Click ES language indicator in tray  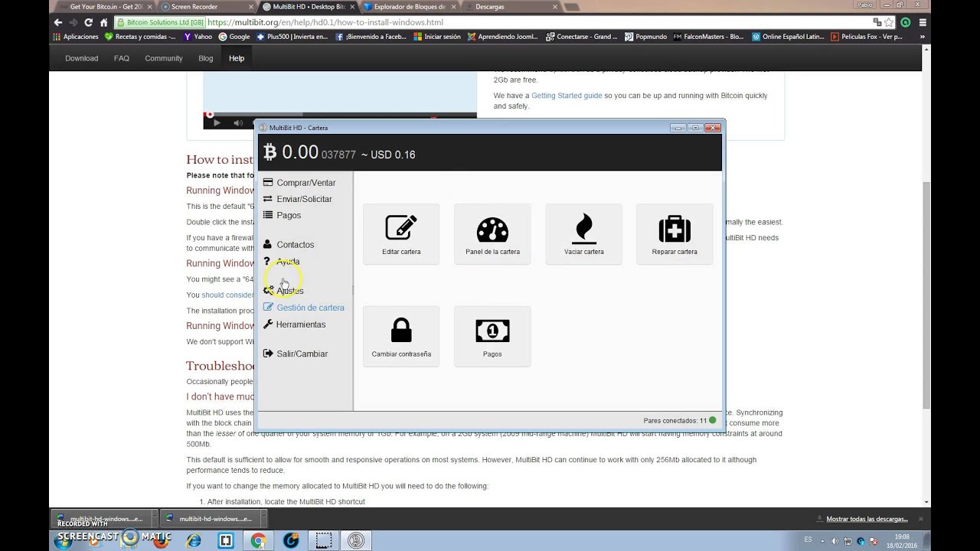(808, 540)
